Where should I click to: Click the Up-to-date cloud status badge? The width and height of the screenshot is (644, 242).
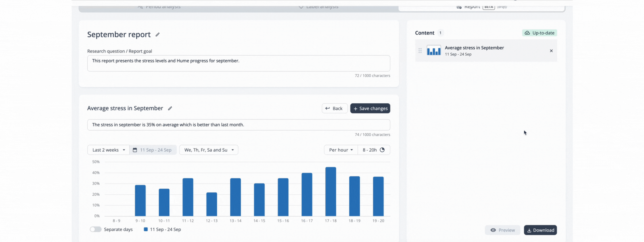pyautogui.click(x=539, y=33)
